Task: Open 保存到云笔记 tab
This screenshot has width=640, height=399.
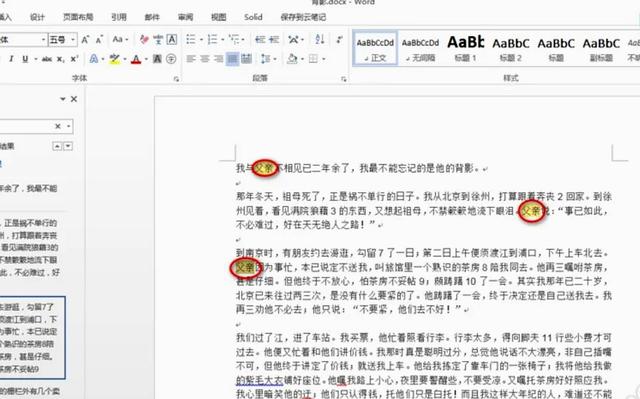Action: pos(303,17)
